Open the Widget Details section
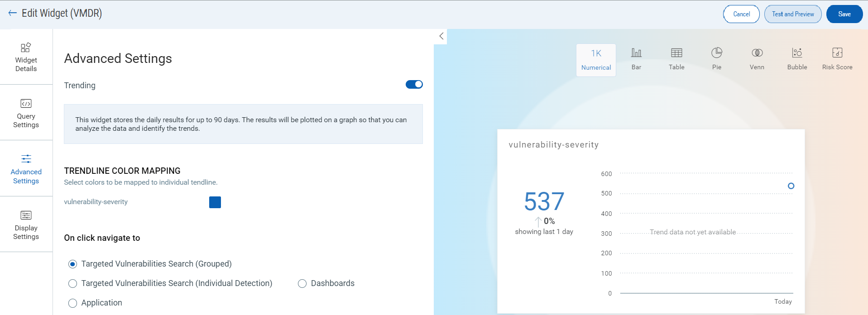 26,57
